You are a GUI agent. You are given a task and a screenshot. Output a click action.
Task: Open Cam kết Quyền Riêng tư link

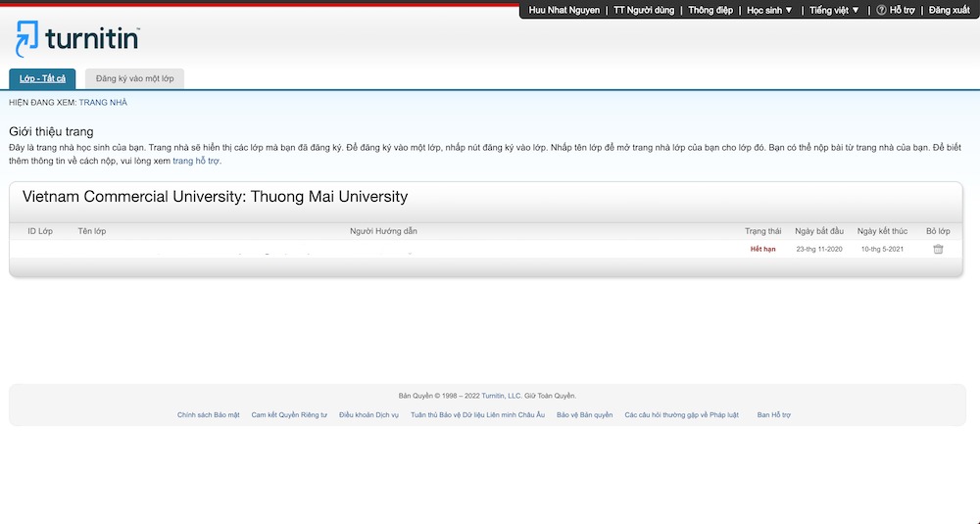289,415
